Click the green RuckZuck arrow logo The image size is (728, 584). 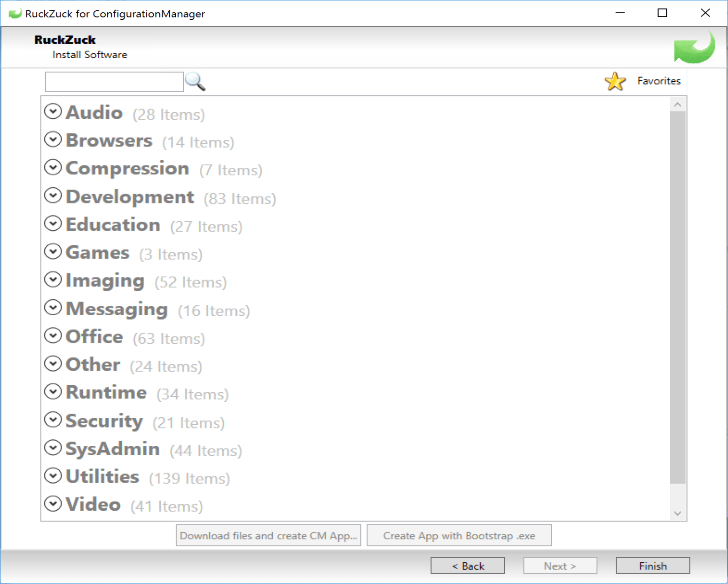(x=694, y=48)
